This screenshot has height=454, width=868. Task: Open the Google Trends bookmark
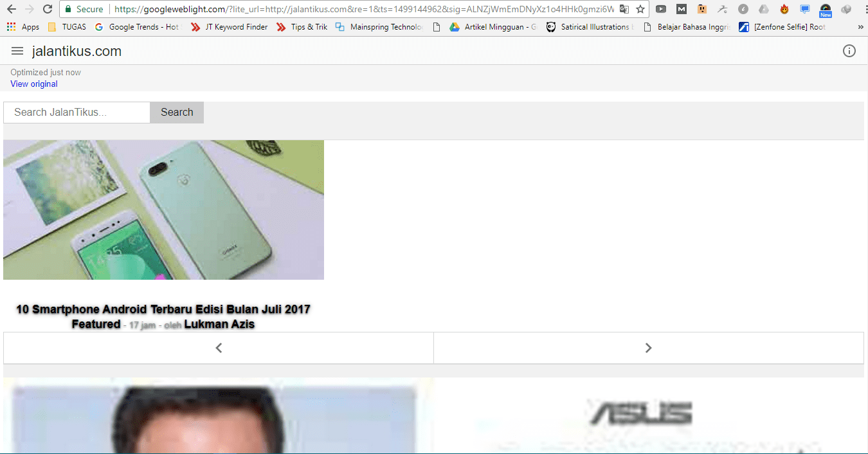[138, 27]
